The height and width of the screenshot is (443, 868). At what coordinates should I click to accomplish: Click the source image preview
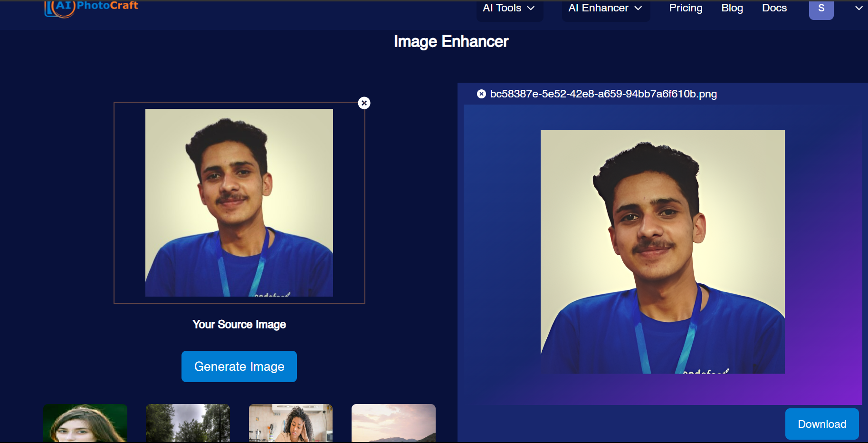click(239, 202)
